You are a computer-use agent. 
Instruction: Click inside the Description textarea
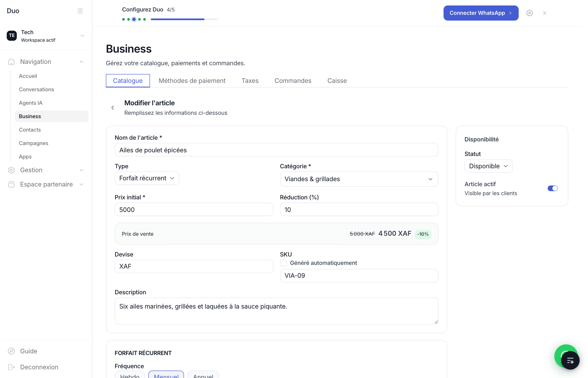point(276,311)
